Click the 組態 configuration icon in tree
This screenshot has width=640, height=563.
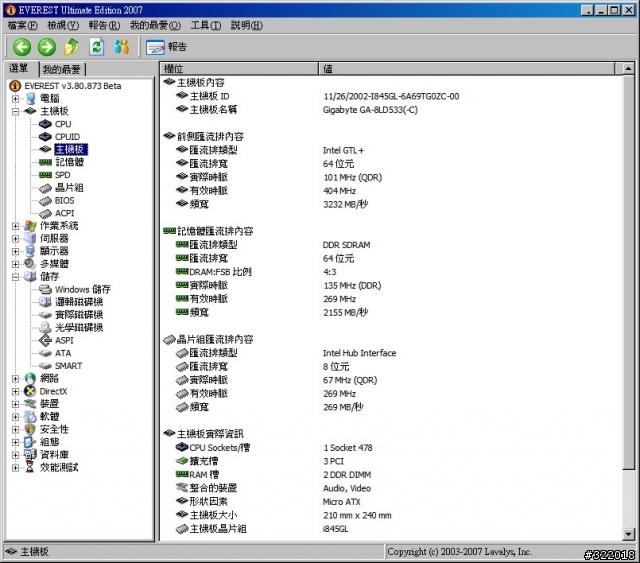click(30, 442)
